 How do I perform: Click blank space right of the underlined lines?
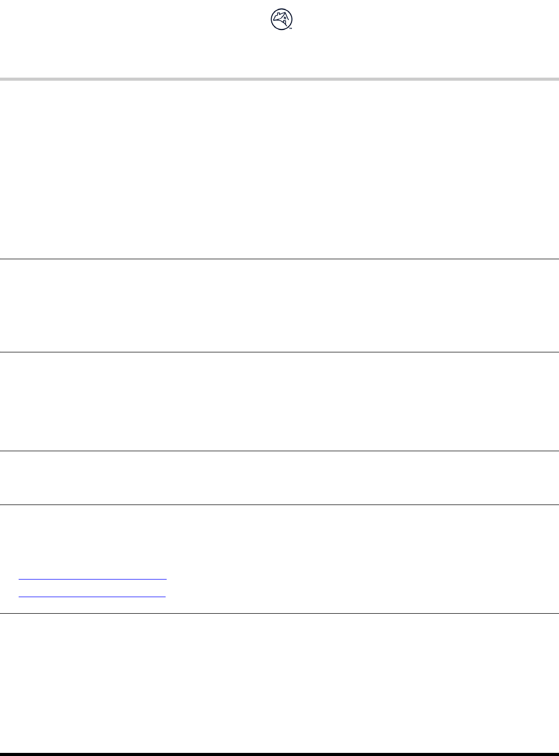click(x=362, y=587)
